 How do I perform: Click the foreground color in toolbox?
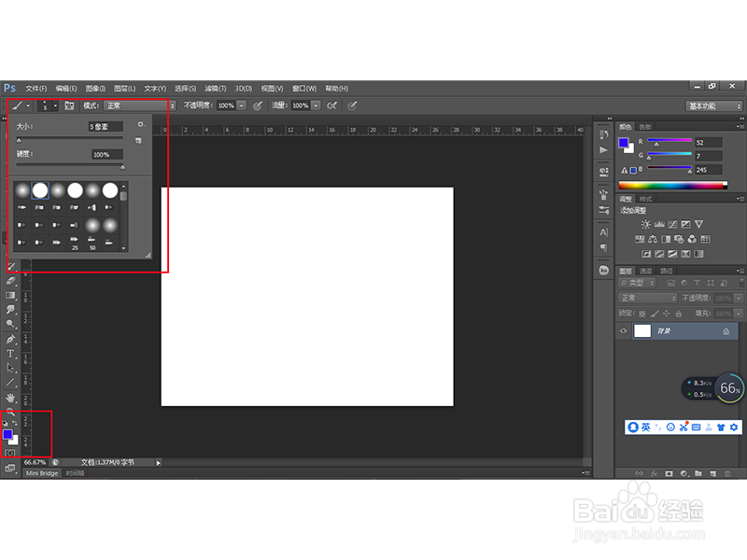tap(7, 434)
